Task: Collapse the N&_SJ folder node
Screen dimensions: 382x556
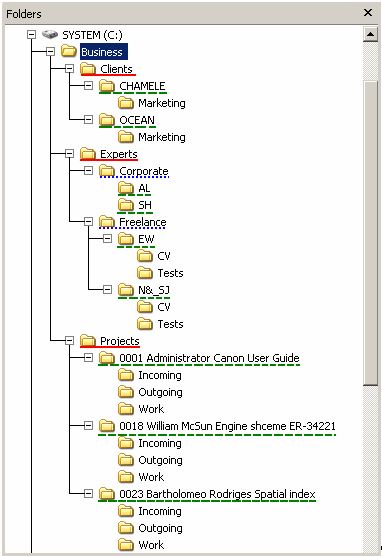Action: (x=107, y=290)
